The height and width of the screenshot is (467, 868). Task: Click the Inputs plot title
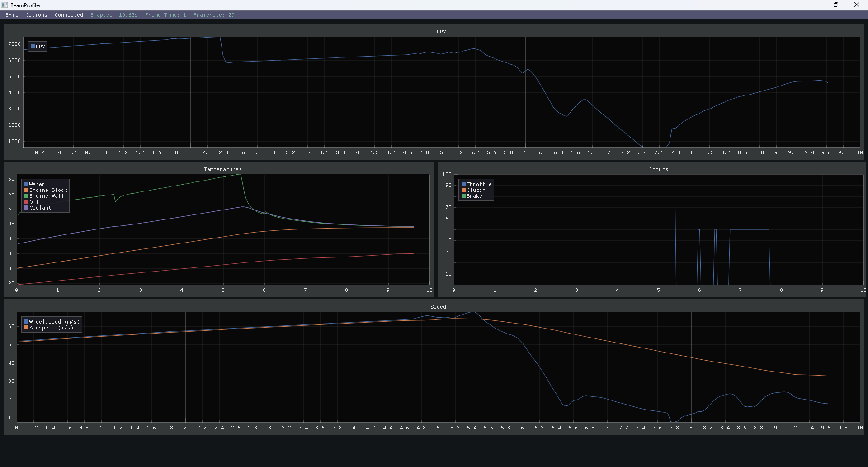tap(659, 169)
